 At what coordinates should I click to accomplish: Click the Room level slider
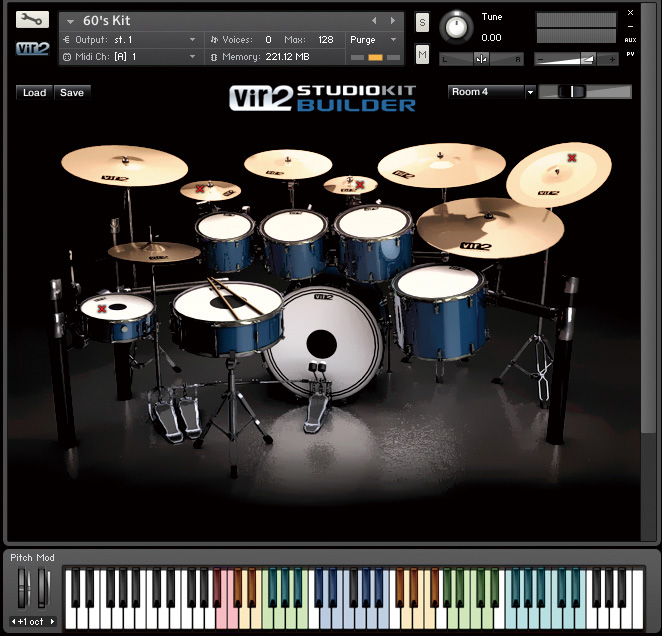[x=585, y=92]
